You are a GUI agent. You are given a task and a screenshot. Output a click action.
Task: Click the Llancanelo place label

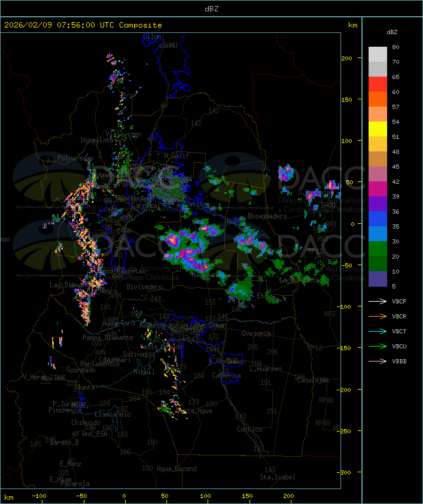coord(112,414)
